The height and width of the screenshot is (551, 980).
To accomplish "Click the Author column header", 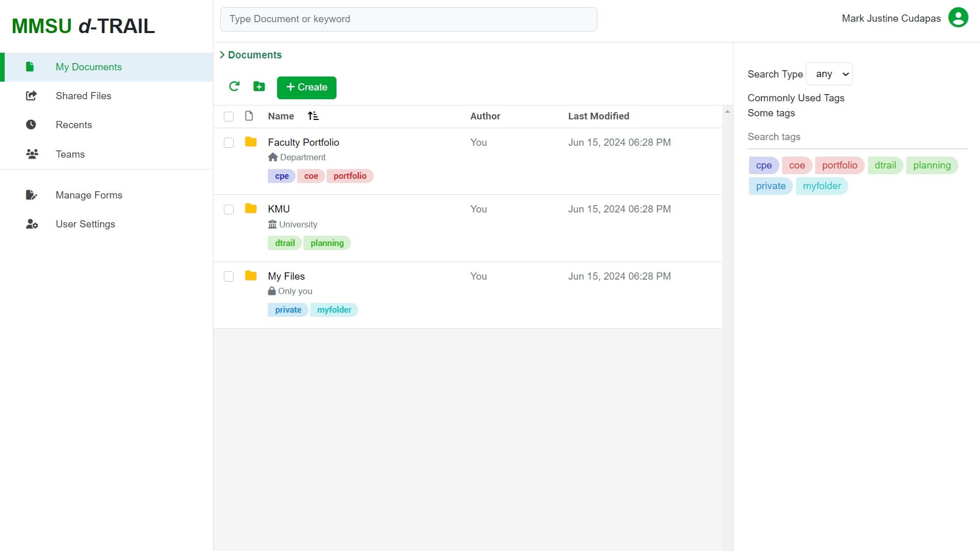I will tap(485, 116).
